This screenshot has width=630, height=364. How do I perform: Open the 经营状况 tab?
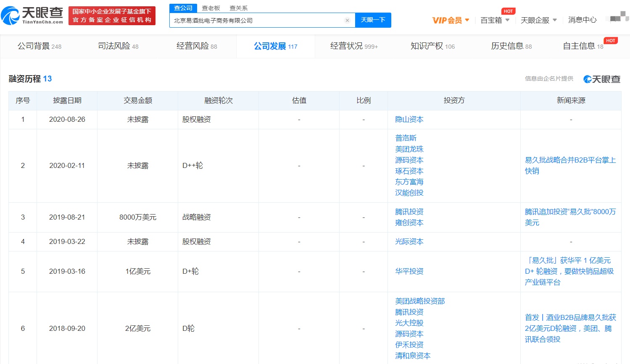click(354, 46)
